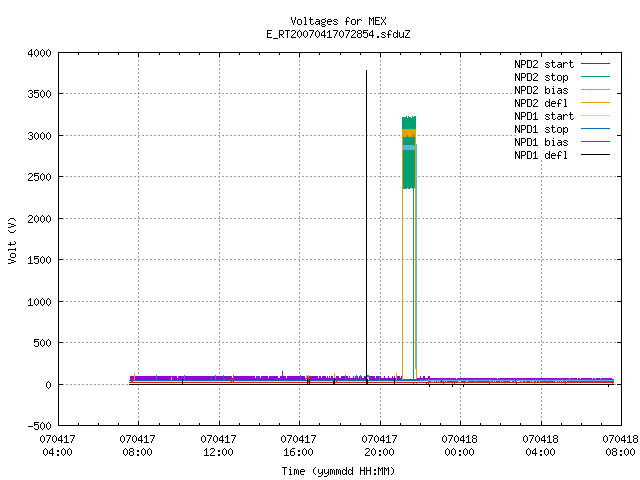This screenshot has width=640, height=480.
Task: Click the 'NPD1 stop' legend label
Action: pos(541,129)
